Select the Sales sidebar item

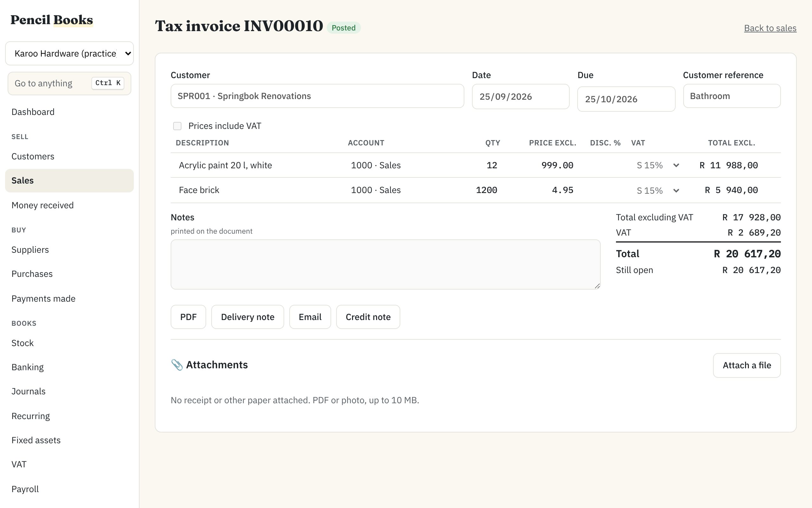tap(69, 181)
